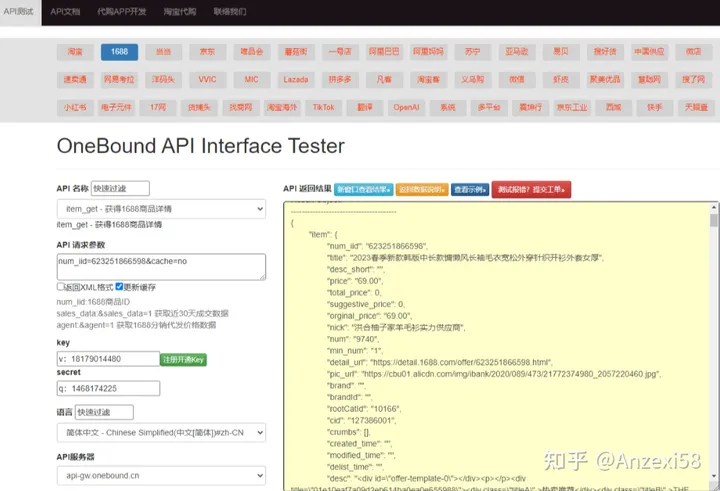Open the OpenAI API category

click(406, 107)
